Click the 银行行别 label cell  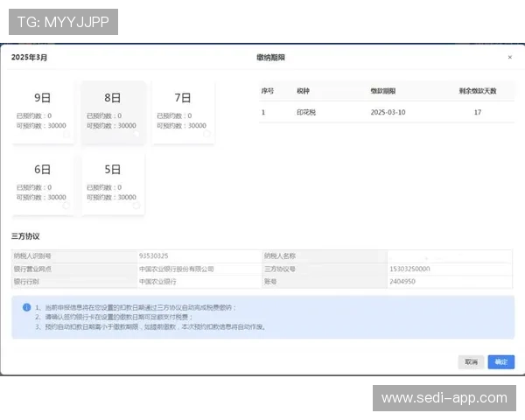click(x=74, y=282)
